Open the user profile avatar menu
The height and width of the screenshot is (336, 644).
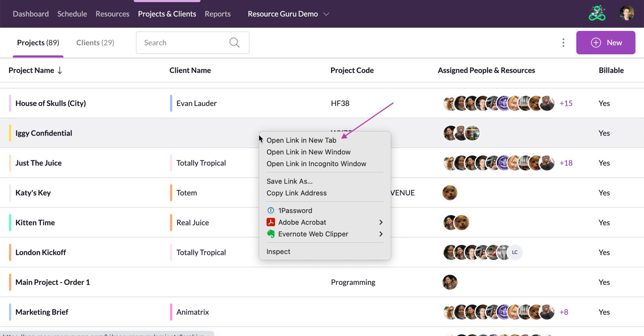pyautogui.click(x=626, y=14)
